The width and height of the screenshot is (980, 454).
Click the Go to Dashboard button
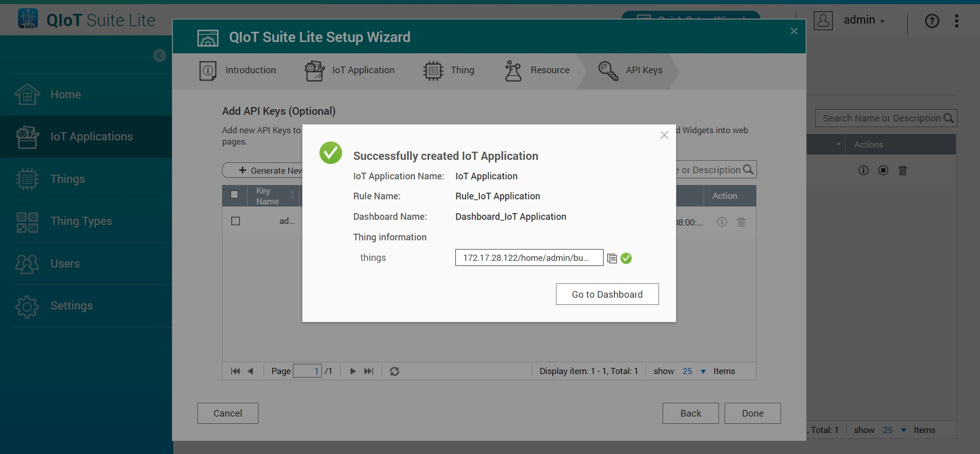[x=607, y=295]
